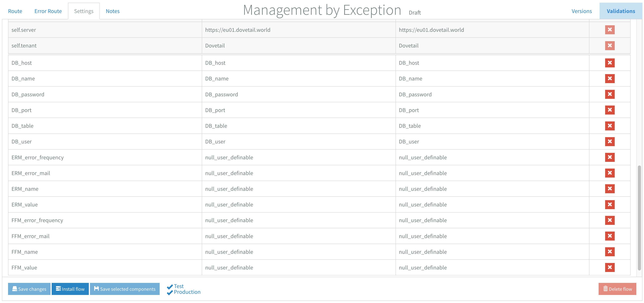This screenshot has width=644, height=303.
Task: Select the Settings tab
Action: 84,11
